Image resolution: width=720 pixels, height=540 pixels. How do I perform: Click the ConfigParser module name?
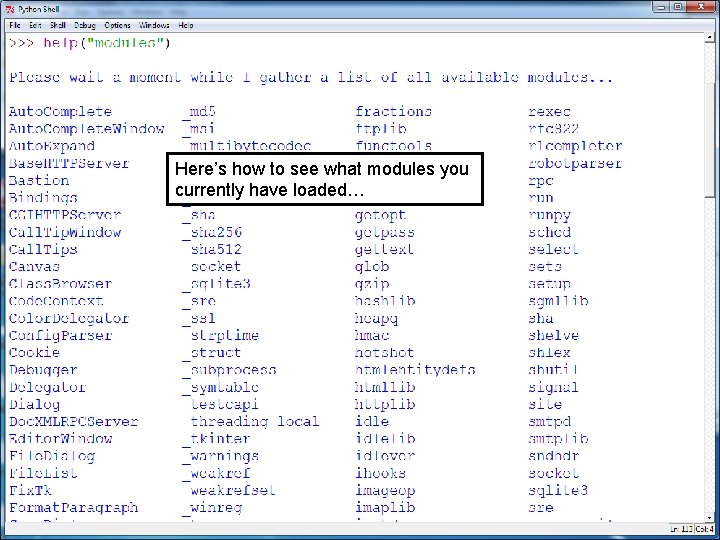[x=60, y=336]
